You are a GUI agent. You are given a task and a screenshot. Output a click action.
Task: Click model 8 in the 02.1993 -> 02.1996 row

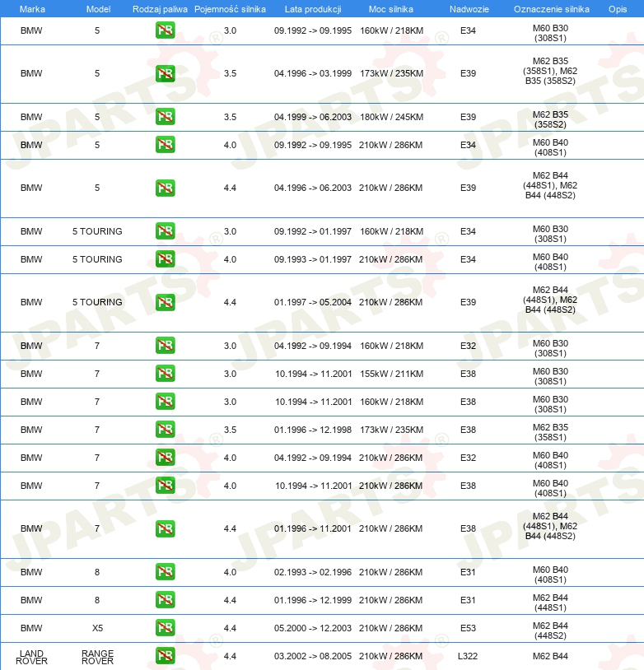97,572
